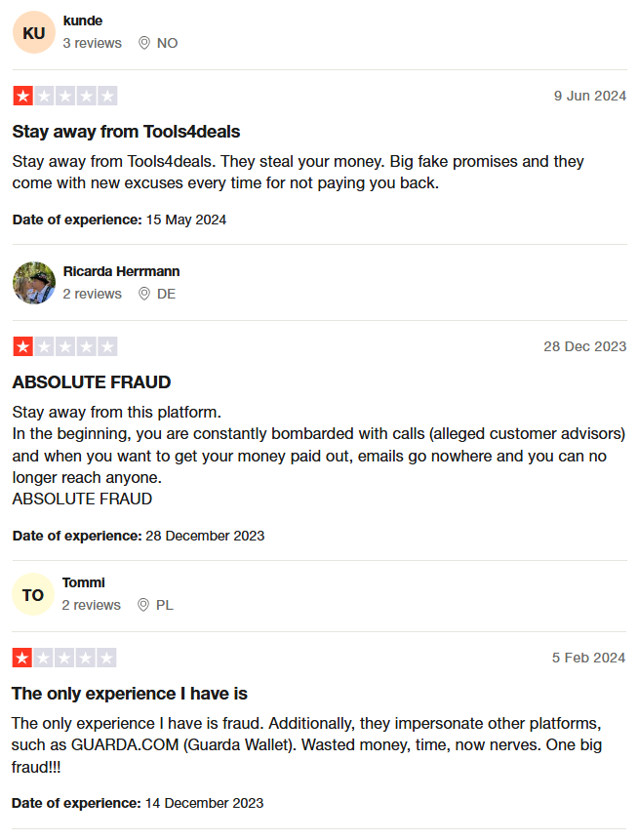Click the location pin icon next to NO

click(x=144, y=43)
